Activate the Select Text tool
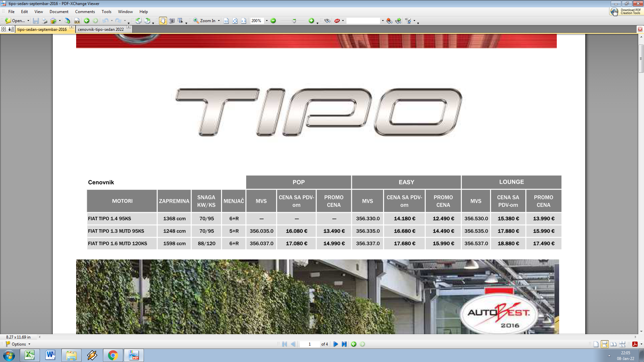Screen dimensions: 644x362 point(180,21)
